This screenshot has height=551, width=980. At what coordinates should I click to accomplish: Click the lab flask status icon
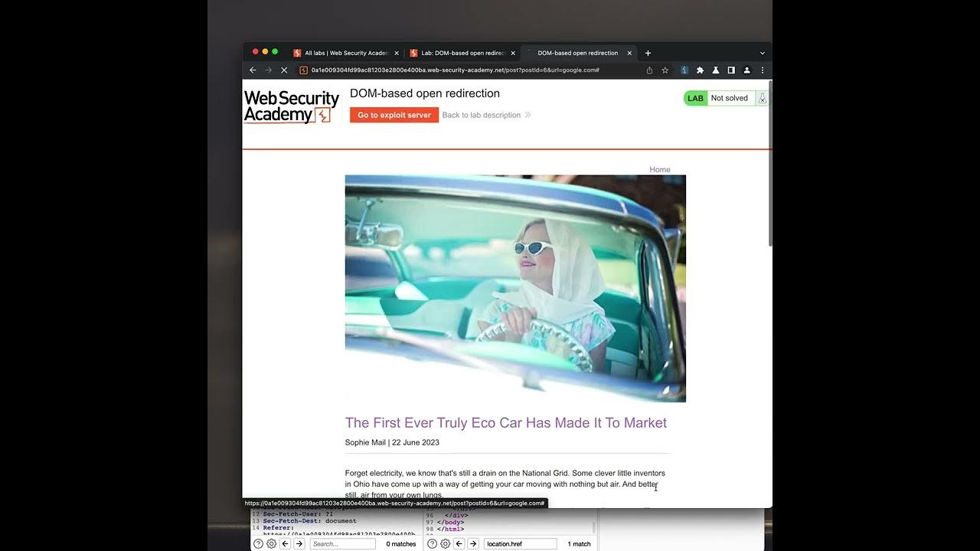pyautogui.click(x=762, y=98)
